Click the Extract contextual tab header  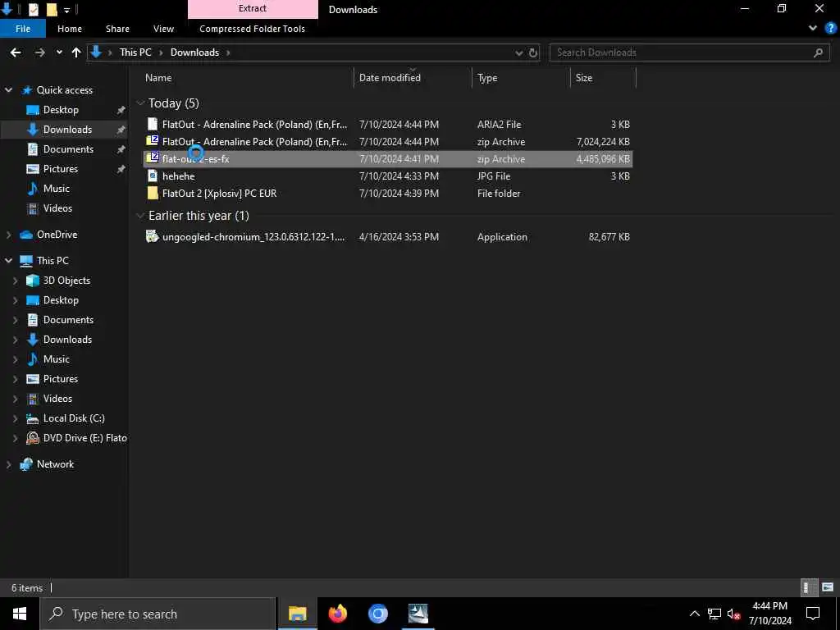pyautogui.click(x=253, y=8)
